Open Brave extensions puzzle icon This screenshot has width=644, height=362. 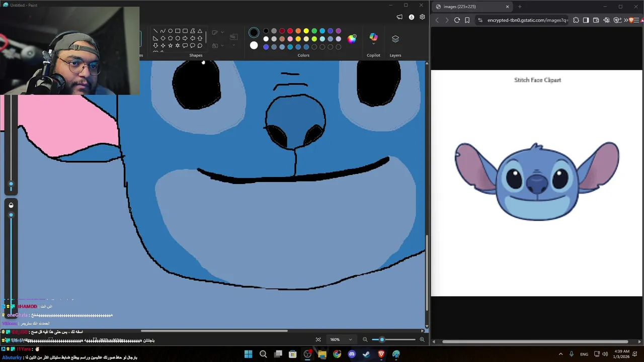576,20
